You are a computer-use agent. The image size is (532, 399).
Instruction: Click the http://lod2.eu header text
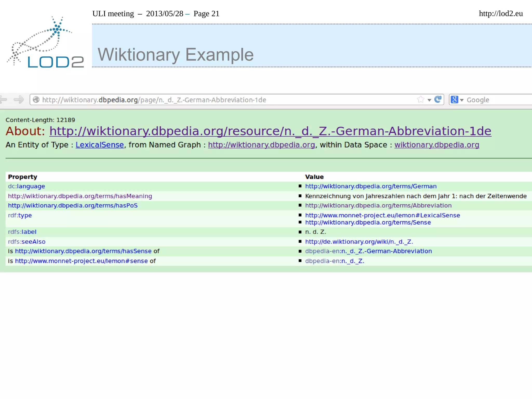(x=501, y=14)
